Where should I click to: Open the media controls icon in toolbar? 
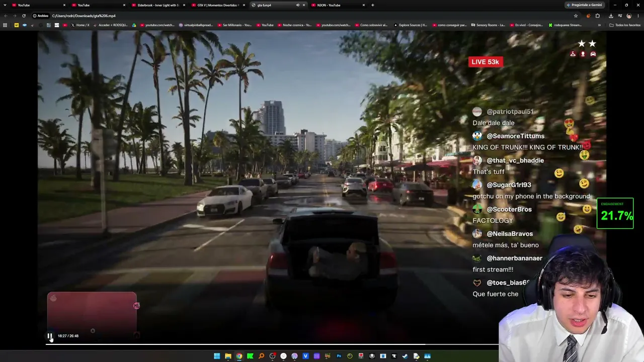pyautogui.click(x=619, y=16)
